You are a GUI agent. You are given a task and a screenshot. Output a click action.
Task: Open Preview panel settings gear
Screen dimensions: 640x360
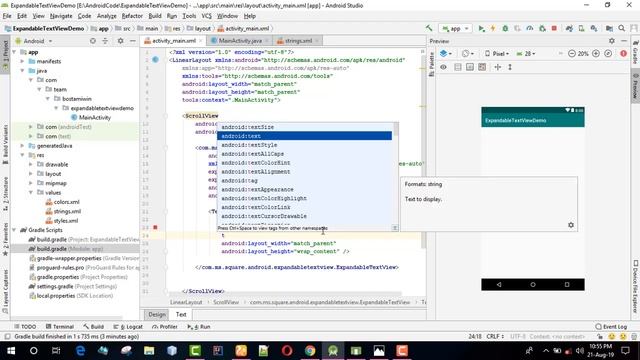point(611,41)
